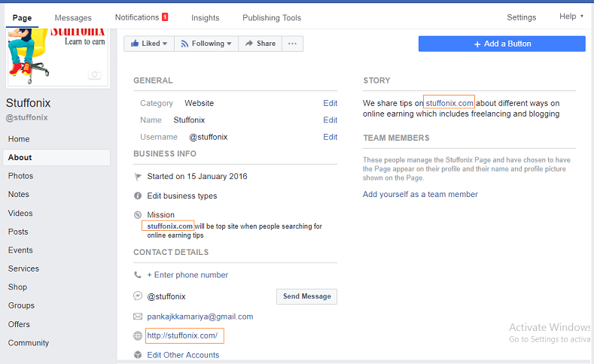Click the Share button
Screen dimensions: 594x364
(260, 44)
